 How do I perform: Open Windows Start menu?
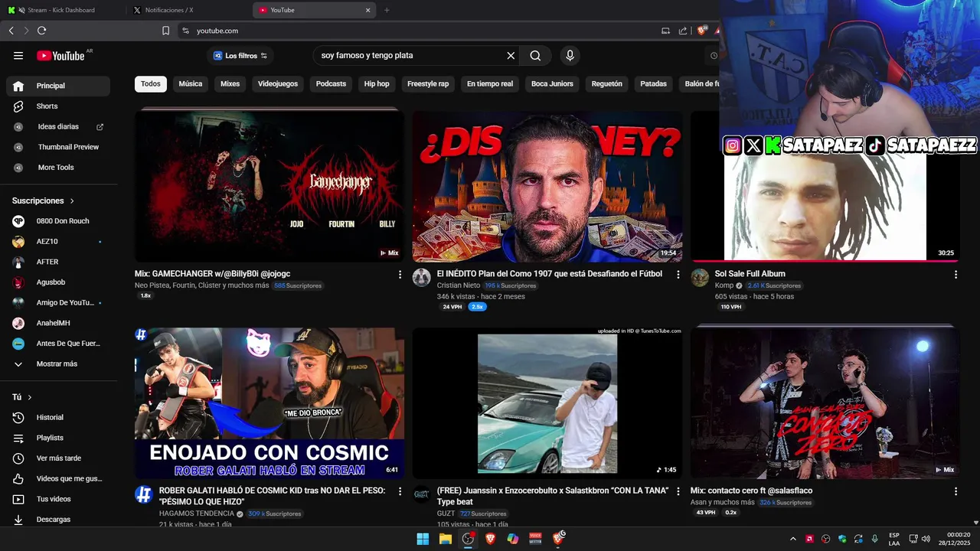pyautogui.click(x=423, y=539)
